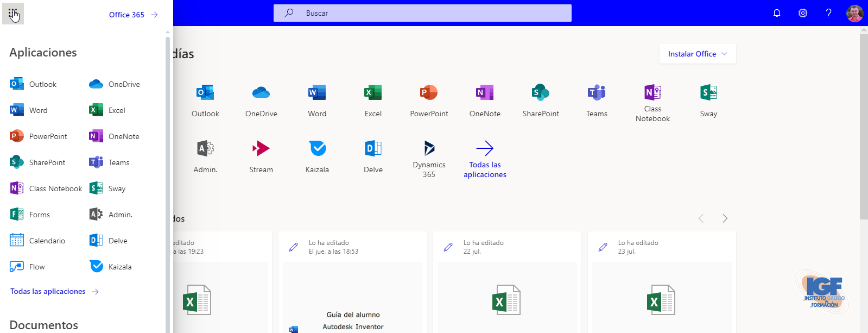Close the app launcher waffle menu
868x333 pixels.
click(13, 14)
